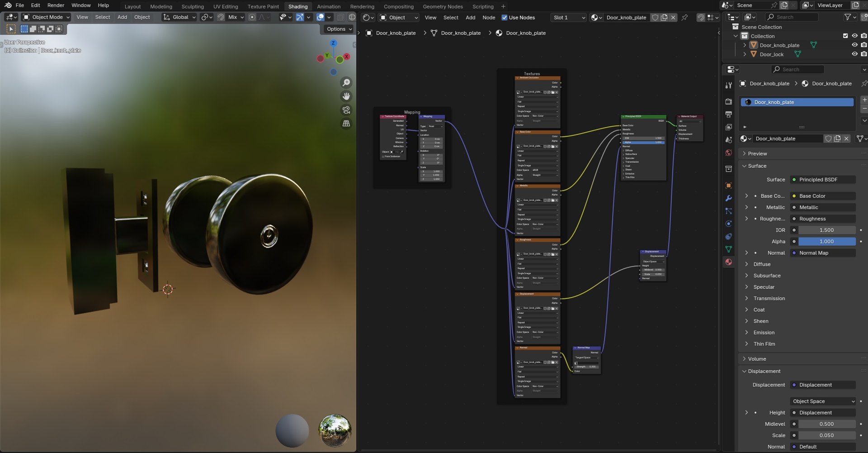Toggle camera view icon in viewport
This screenshot has height=453, width=868.
[x=346, y=110]
